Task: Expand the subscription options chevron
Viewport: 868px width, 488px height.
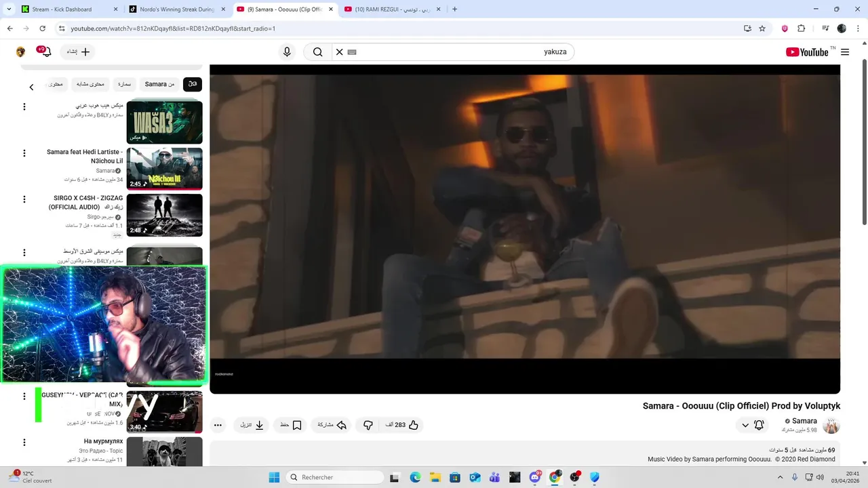Action: (745, 425)
